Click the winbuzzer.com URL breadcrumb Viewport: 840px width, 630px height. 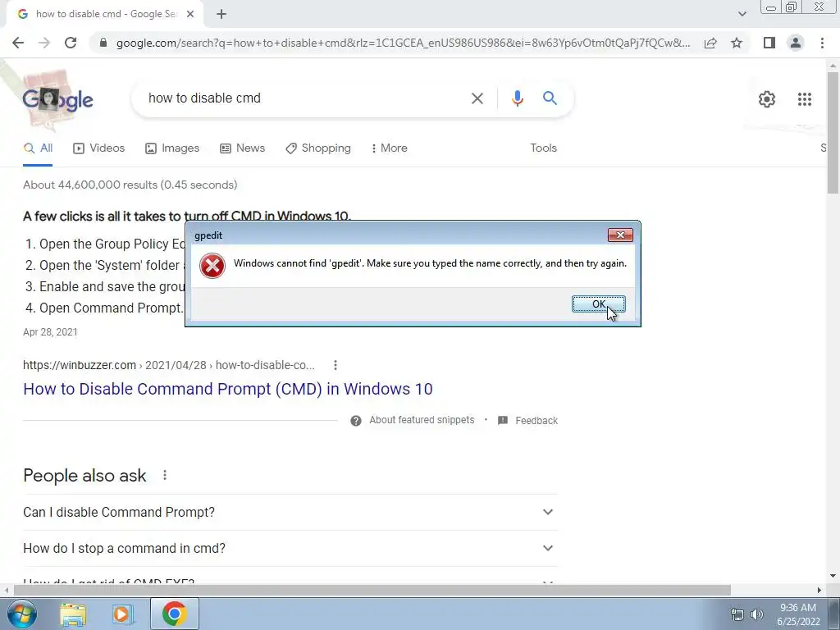(169, 365)
